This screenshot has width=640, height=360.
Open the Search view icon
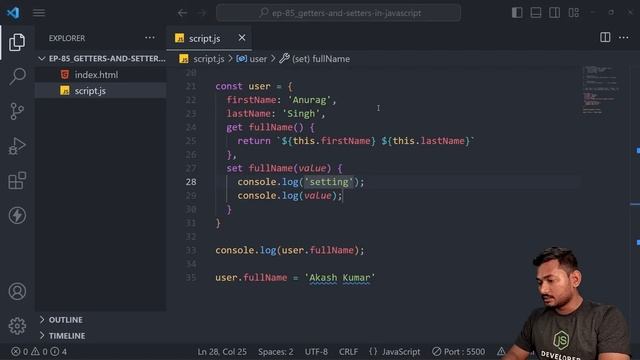point(17,76)
